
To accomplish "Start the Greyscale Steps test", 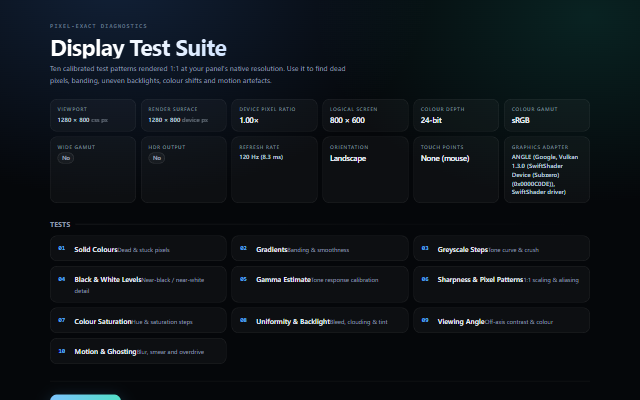I will tap(501, 248).
